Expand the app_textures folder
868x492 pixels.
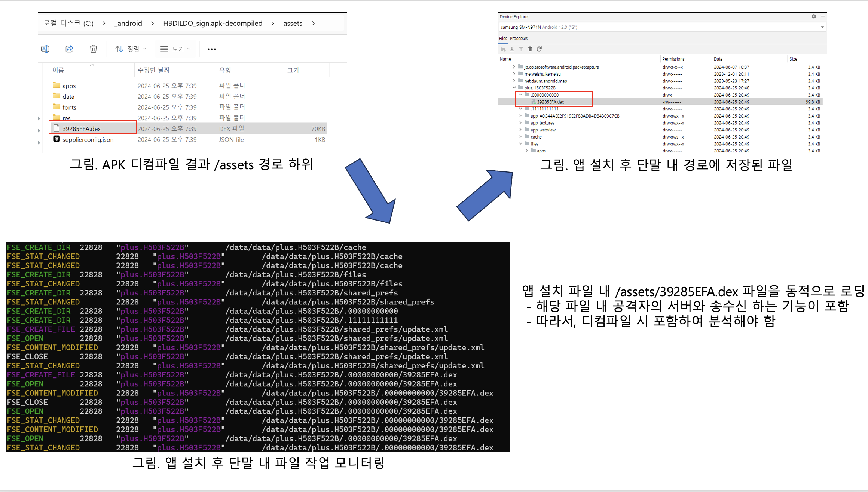coord(520,123)
